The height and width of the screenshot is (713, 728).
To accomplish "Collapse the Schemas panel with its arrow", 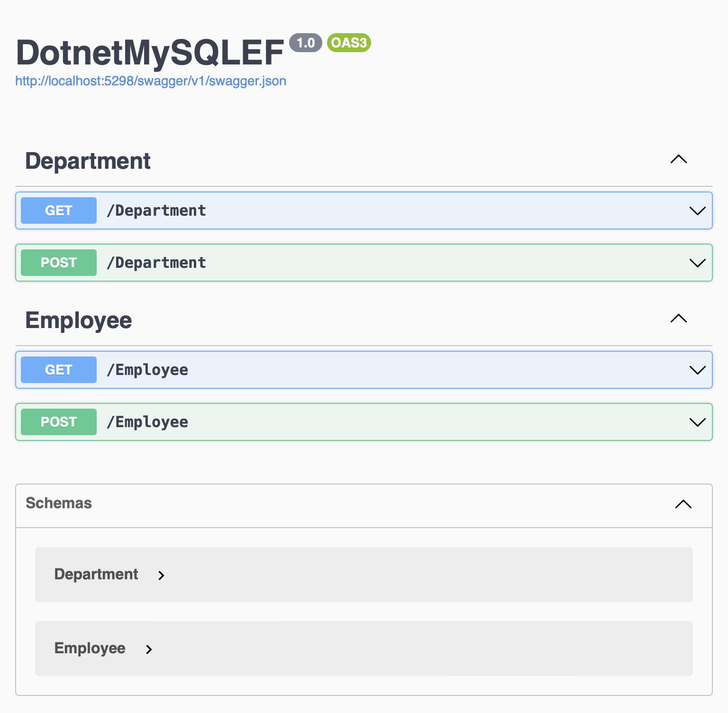I will (x=683, y=504).
